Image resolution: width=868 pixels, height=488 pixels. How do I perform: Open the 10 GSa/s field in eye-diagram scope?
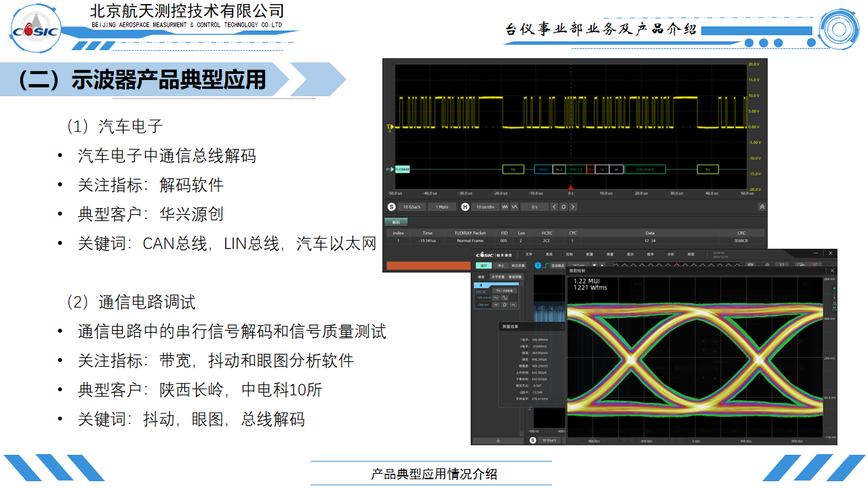click(x=549, y=441)
